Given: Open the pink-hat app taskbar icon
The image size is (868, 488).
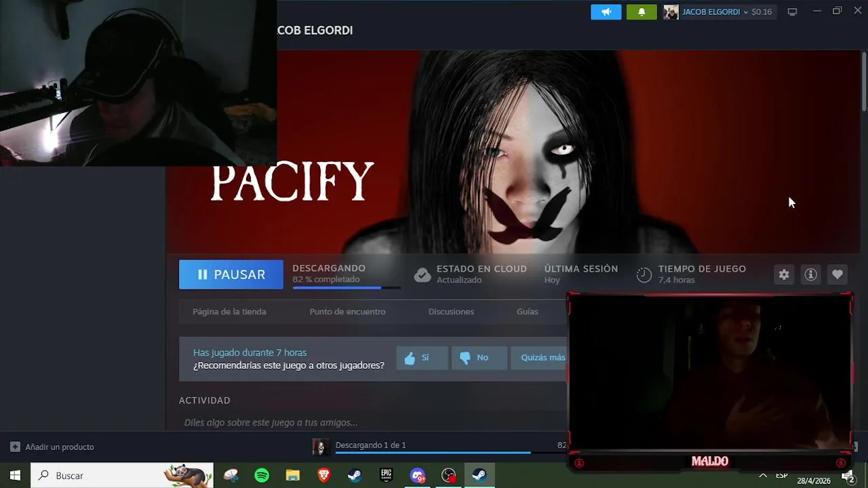Looking at the screenshot, I should (x=231, y=476).
